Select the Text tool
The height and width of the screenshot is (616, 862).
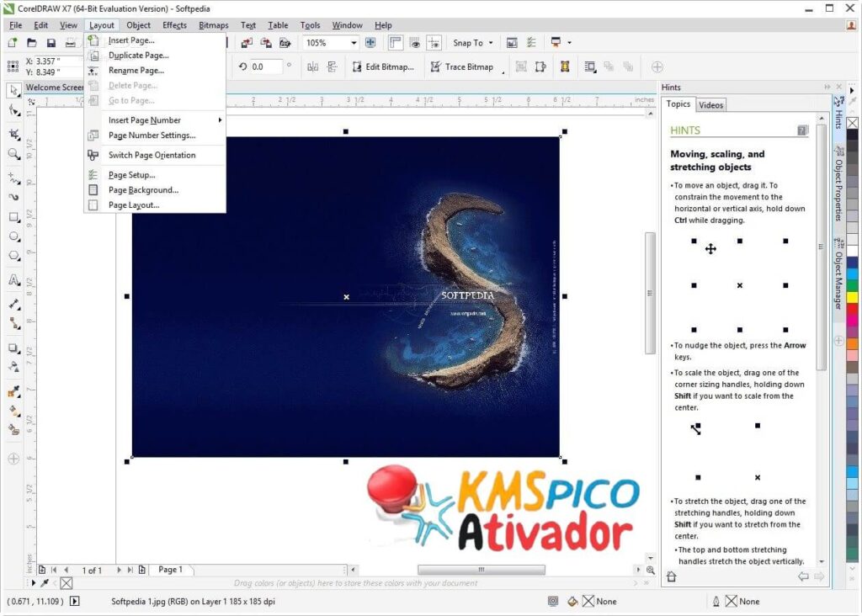13,279
